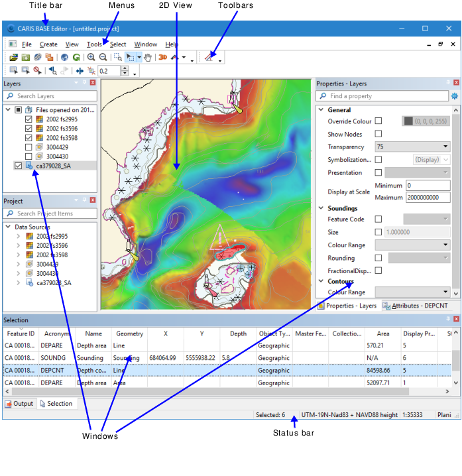Open the Properties settings gear icon
Screen dimensions: 462x476
coord(455,96)
